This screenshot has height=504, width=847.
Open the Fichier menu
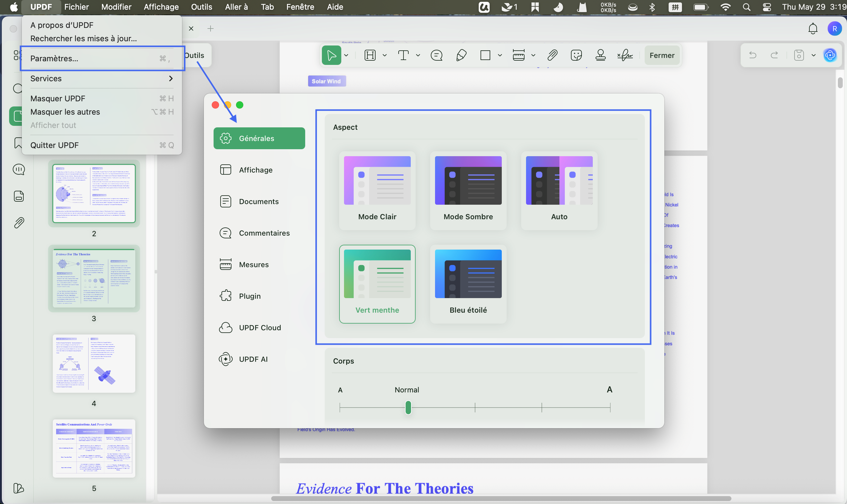point(76,7)
